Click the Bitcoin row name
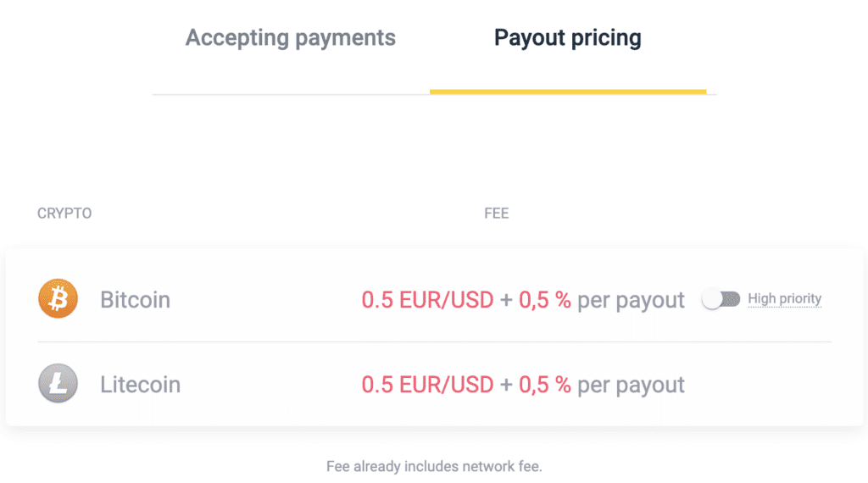The height and width of the screenshot is (483, 868). [x=135, y=300]
